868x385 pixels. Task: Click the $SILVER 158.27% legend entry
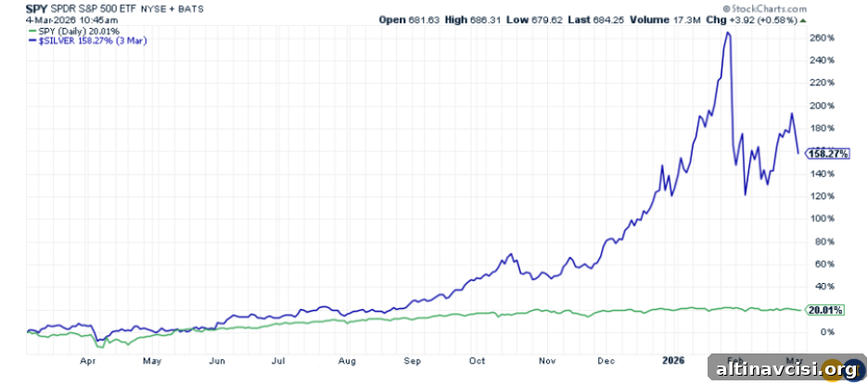click(x=91, y=41)
